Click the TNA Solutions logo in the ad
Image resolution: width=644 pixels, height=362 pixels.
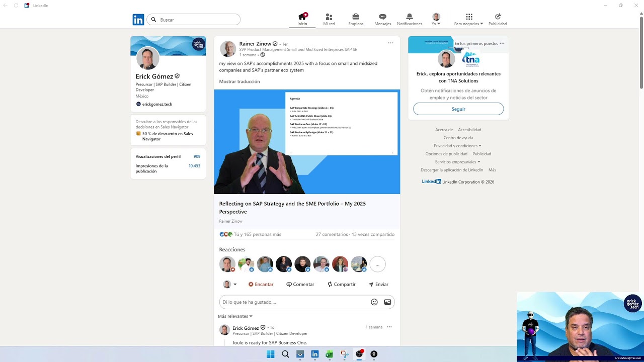470,59
